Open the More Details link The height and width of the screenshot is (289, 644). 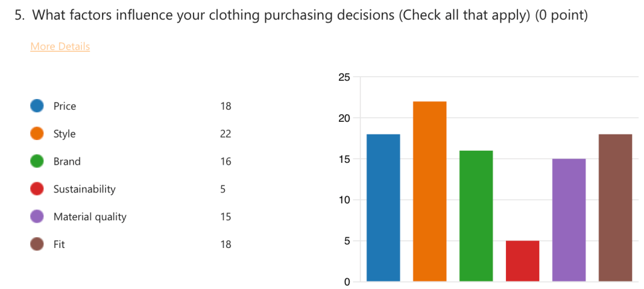(x=60, y=47)
